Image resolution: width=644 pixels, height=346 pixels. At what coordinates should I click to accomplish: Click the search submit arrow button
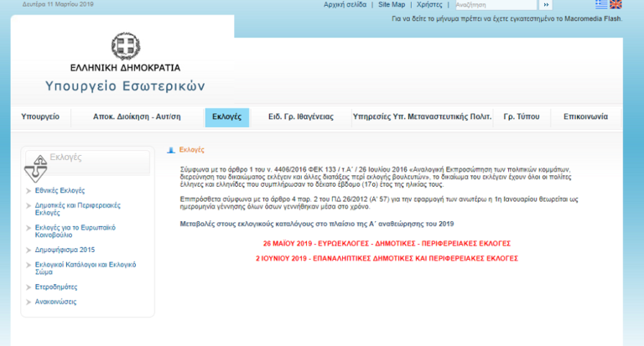(546, 5)
